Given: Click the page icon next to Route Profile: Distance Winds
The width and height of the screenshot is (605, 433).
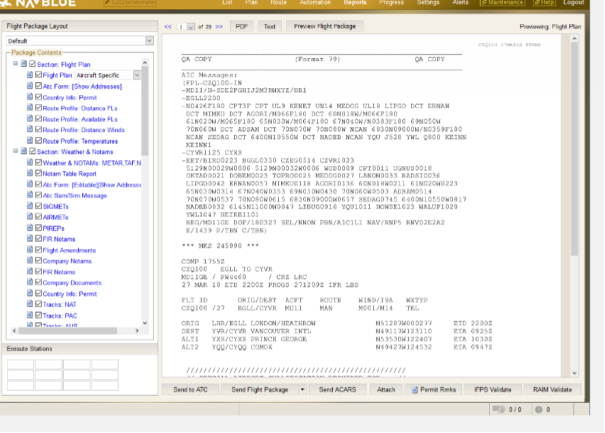Looking at the screenshot, I should (x=30, y=129).
